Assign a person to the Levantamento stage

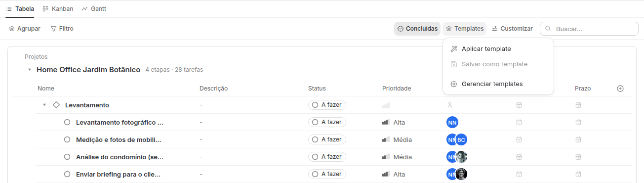[449, 105]
